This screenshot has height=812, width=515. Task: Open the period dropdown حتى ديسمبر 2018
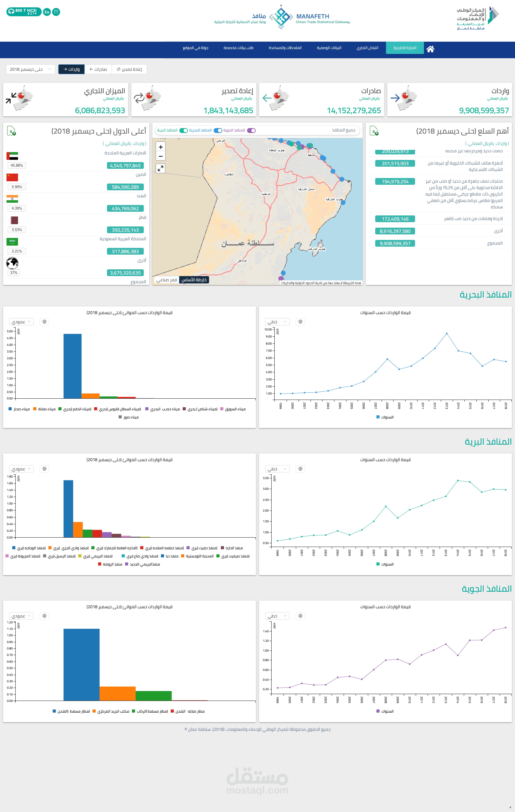click(x=30, y=69)
